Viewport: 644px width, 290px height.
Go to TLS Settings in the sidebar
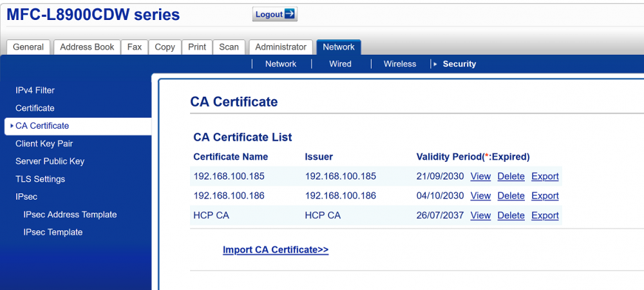pyautogui.click(x=41, y=179)
